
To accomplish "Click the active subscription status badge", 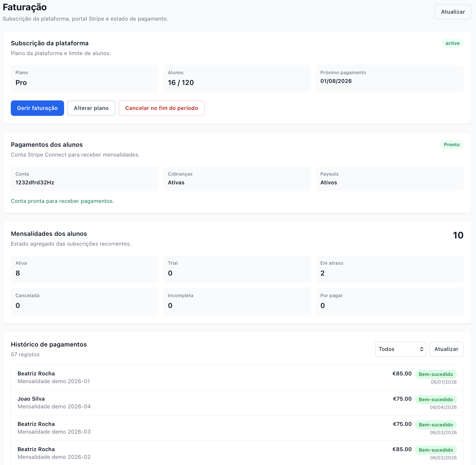I will (452, 43).
